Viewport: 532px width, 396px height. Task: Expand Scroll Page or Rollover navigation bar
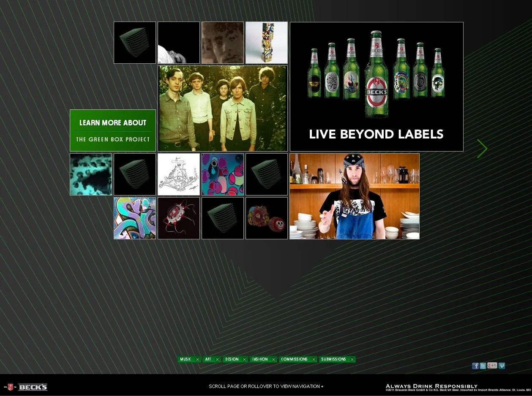(x=266, y=386)
